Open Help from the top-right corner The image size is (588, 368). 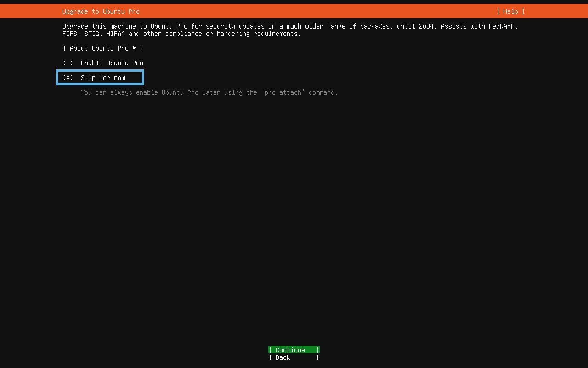pos(510,11)
